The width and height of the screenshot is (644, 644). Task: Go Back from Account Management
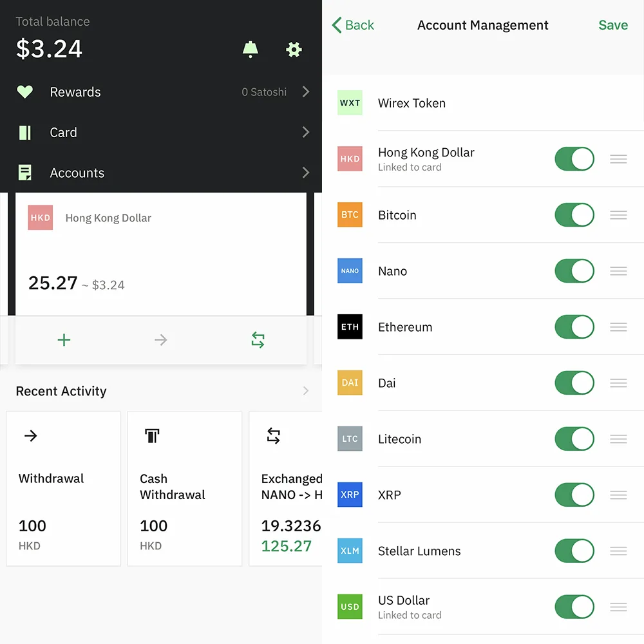[x=353, y=25]
